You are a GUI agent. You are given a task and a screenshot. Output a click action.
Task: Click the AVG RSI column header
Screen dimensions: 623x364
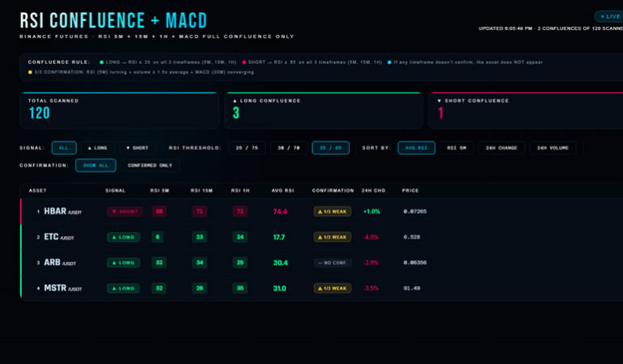click(283, 191)
